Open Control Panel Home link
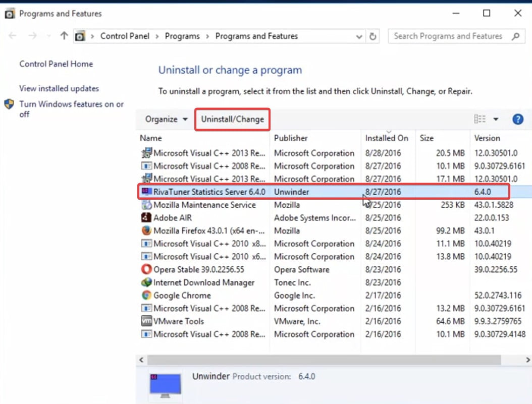Viewport: 532px width, 404px height. (x=56, y=64)
